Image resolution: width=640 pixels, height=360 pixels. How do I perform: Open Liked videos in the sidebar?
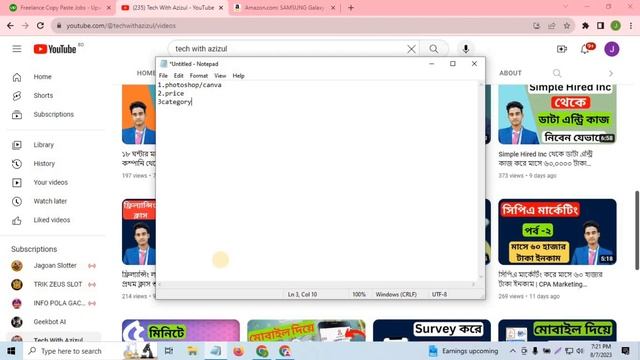click(x=53, y=220)
